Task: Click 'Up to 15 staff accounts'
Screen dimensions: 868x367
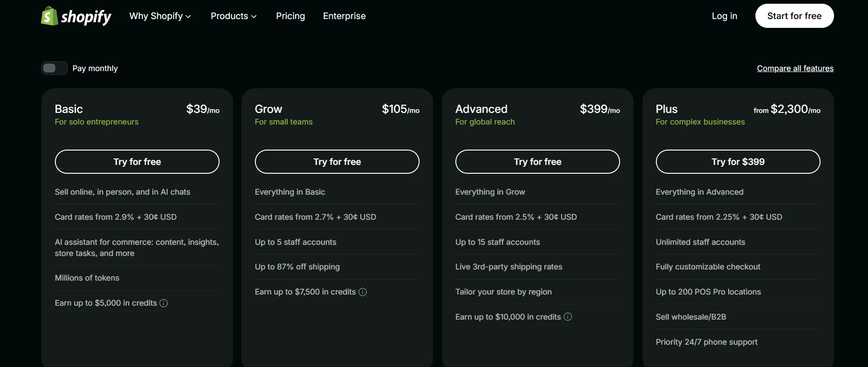Action: (x=498, y=242)
